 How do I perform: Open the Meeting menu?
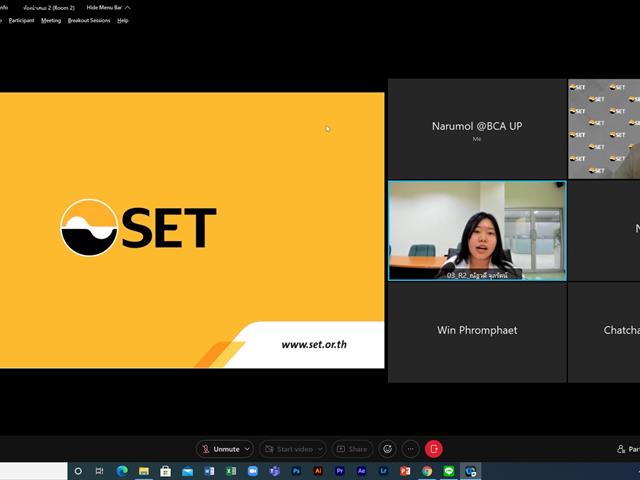point(51,20)
